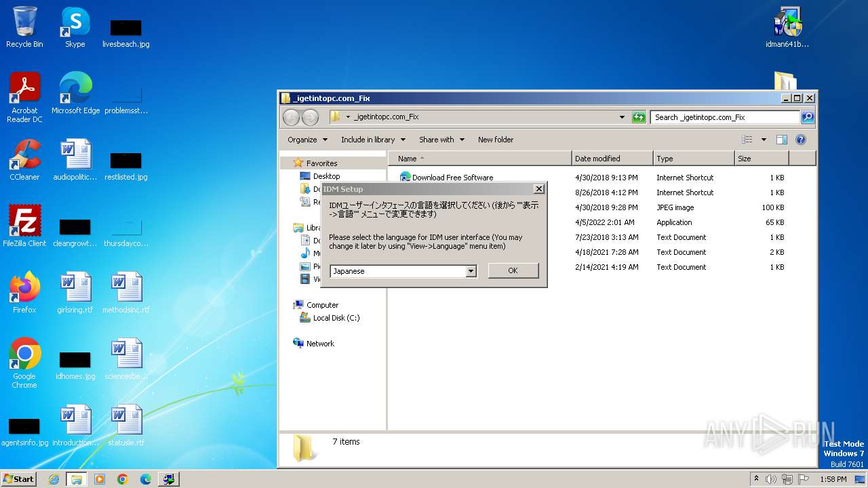The width and height of the screenshot is (868, 488).
Task: Select the sciencesbe... document icon
Action: click(x=126, y=359)
